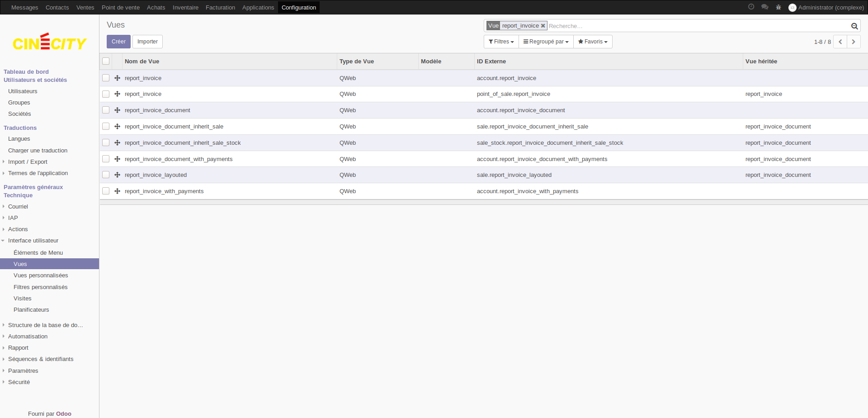Expand the Automatisation sidebar section
Image resolution: width=868 pixels, height=418 pixels.
(x=28, y=337)
